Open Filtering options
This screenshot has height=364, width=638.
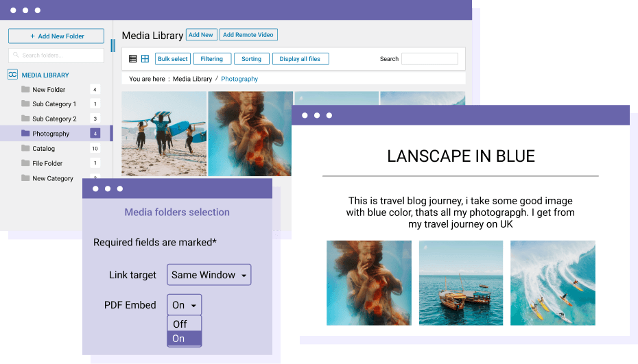[212, 58]
